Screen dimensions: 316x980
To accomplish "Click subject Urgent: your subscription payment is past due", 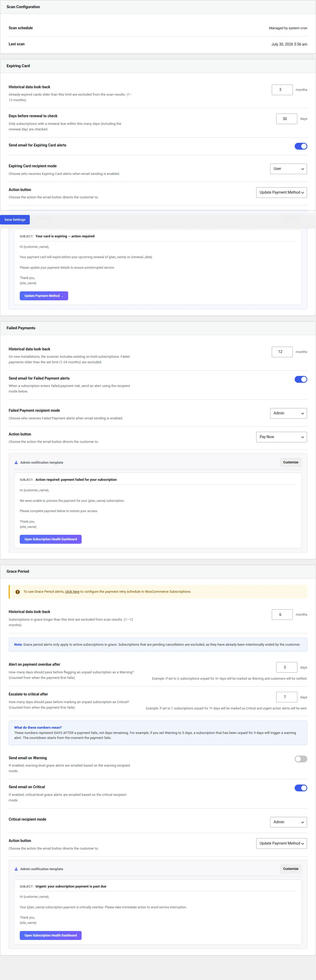I will (71, 886).
